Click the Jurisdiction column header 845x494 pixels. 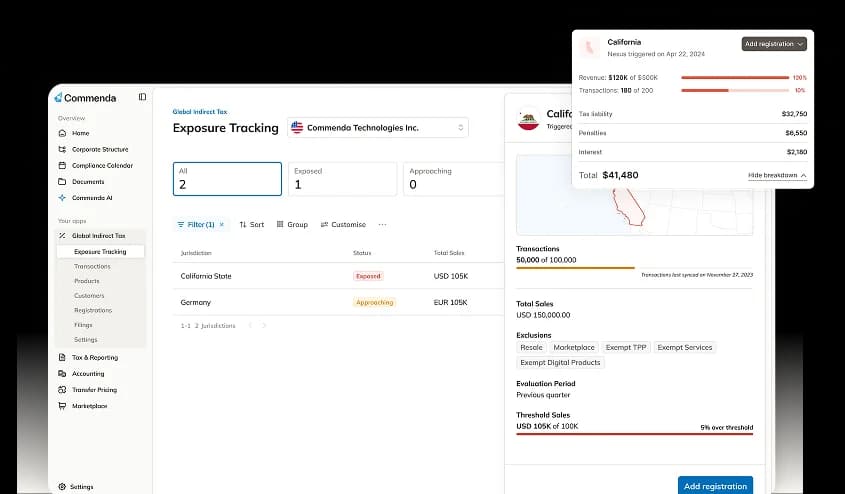coord(196,253)
